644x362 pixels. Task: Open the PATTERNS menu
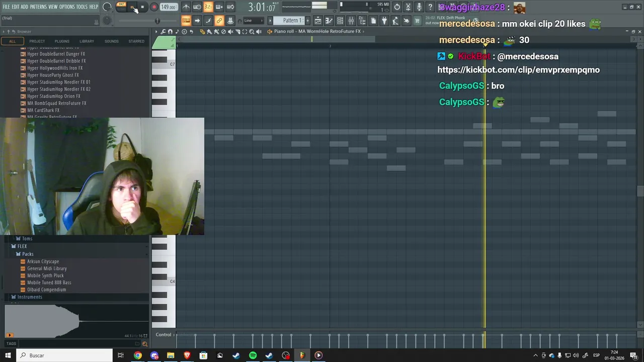38,7
